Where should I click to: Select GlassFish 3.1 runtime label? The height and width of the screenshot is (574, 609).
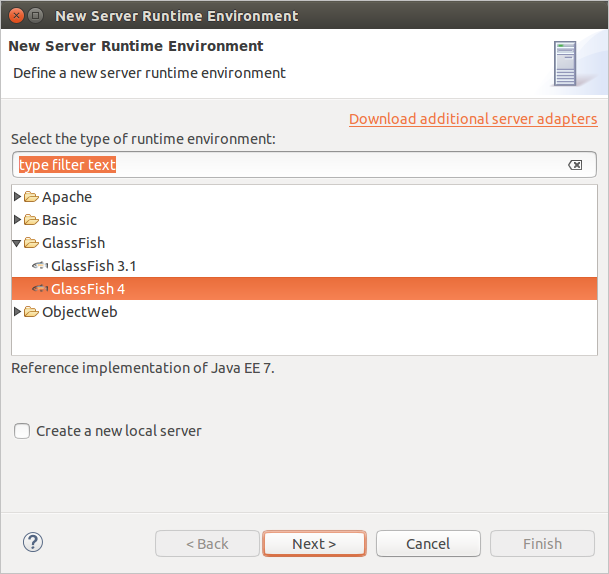click(x=94, y=266)
